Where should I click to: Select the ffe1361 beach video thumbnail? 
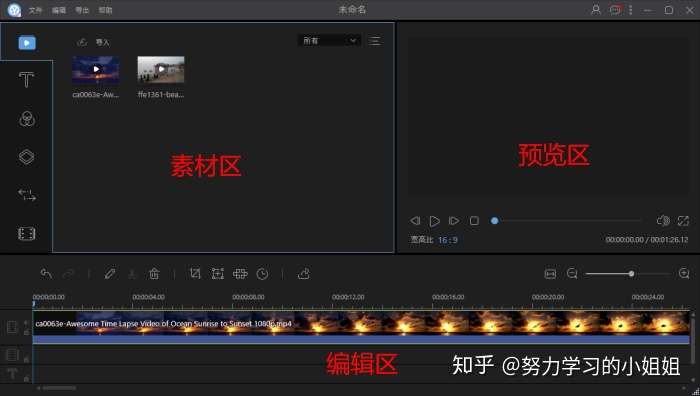[161, 70]
